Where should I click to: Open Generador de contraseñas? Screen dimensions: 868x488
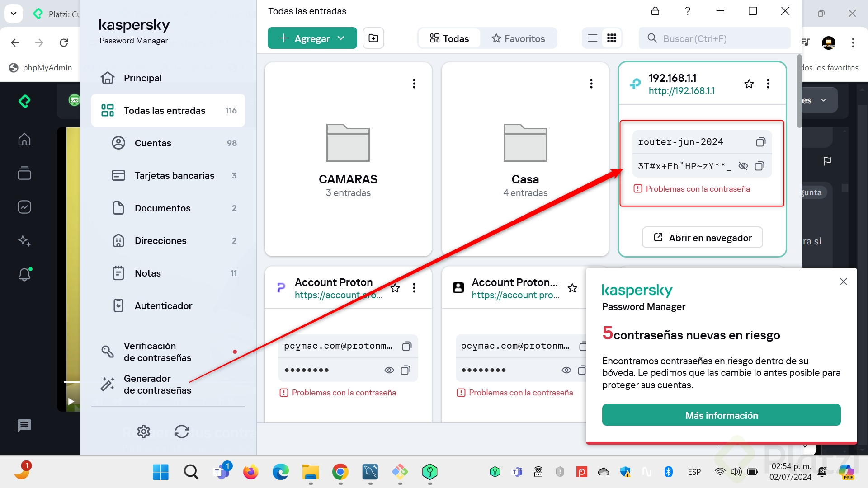168,385
